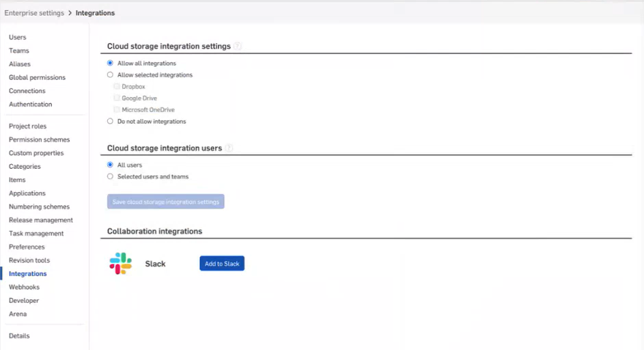Open the Developer section
Image resolution: width=644 pixels, height=350 pixels.
[24, 301]
